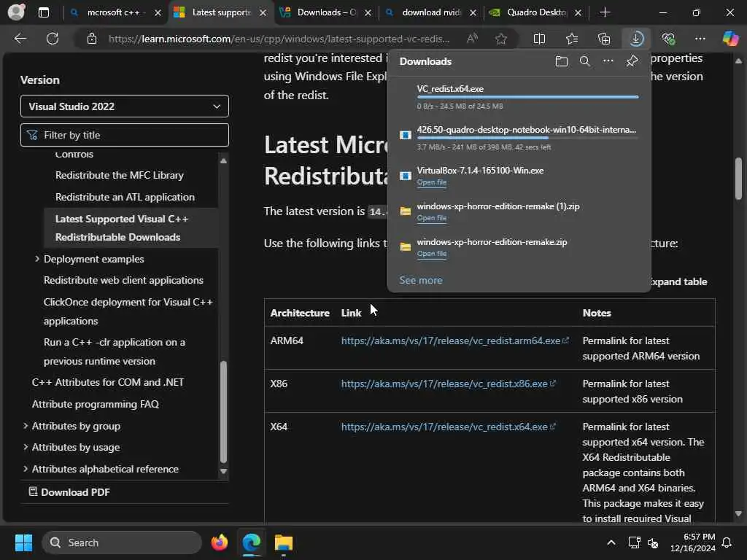This screenshot has width=747, height=560.
Task: Click the browser address bar URL
Action: [279, 39]
